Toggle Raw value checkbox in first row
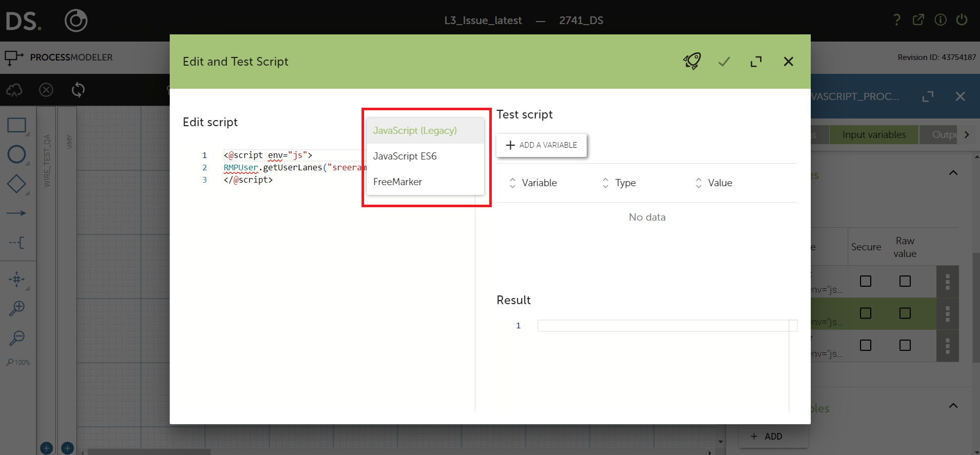Screen dimensions: 980x455 (905, 281)
